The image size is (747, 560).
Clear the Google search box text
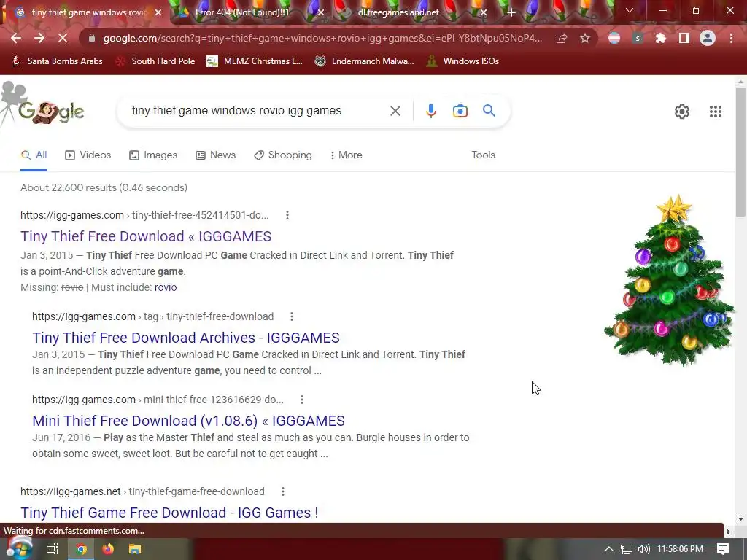pos(395,111)
